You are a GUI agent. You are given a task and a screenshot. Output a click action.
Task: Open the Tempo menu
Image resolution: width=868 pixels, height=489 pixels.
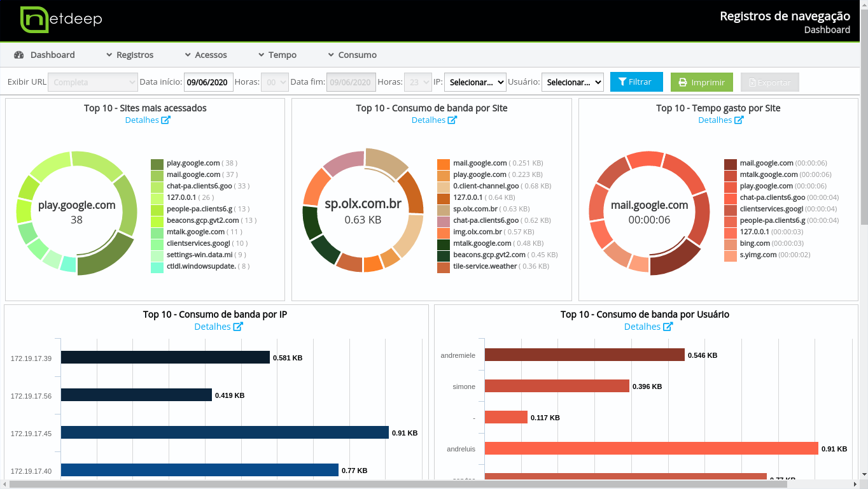tap(277, 55)
